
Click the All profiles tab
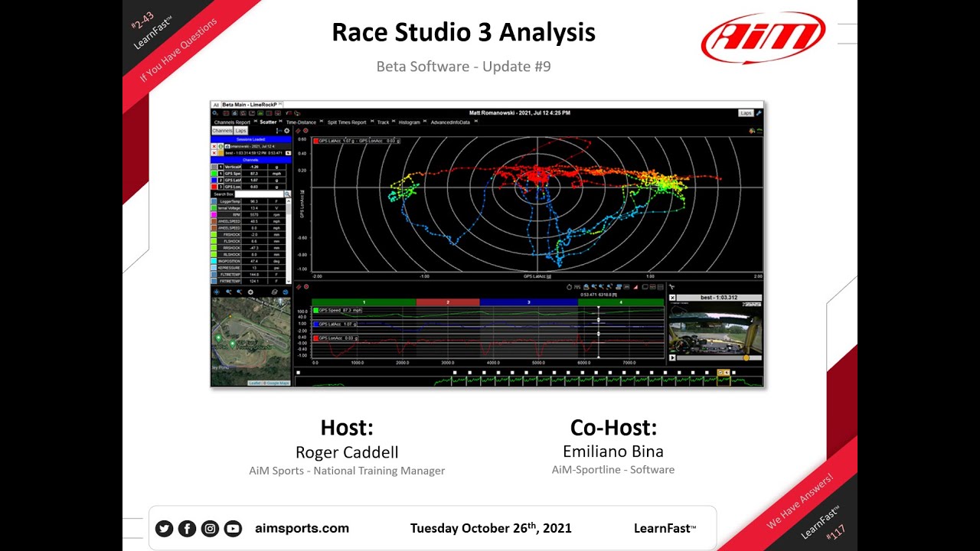click(x=216, y=105)
